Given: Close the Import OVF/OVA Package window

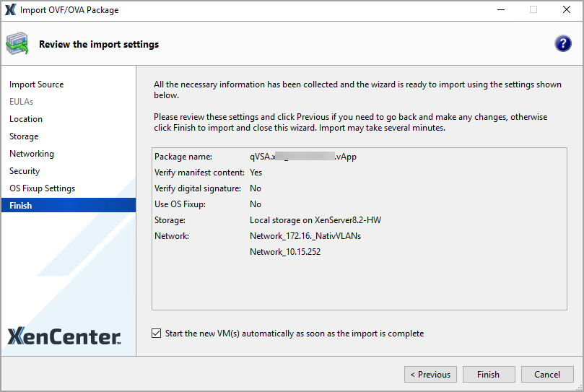Looking at the screenshot, I should tap(567, 10).
